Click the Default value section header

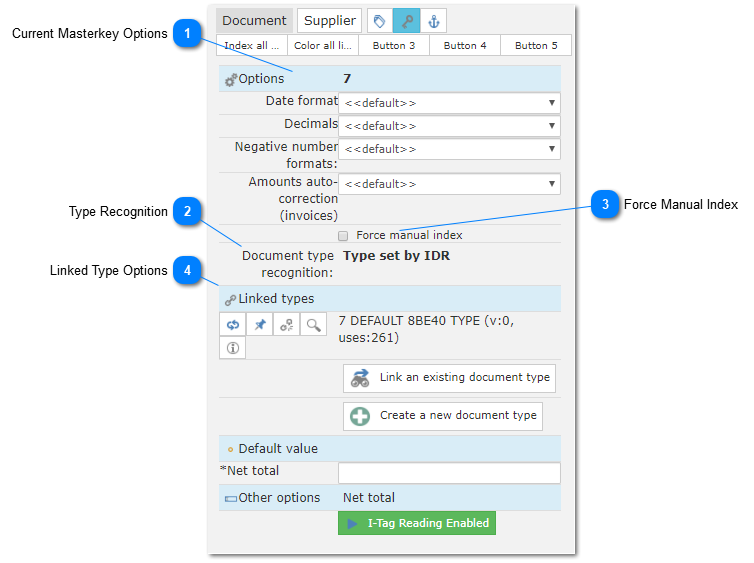(390, 449)
